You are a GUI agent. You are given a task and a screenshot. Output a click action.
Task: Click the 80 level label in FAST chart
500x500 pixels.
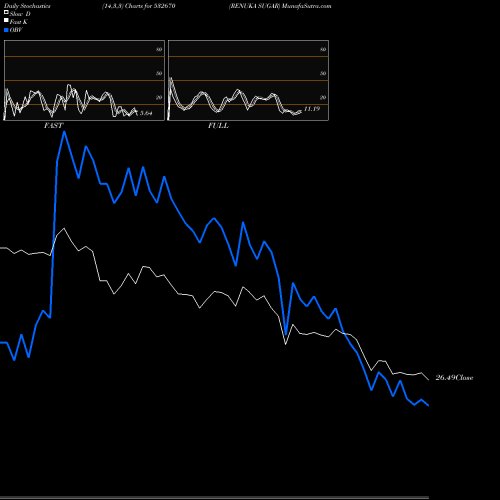point(159,49)
